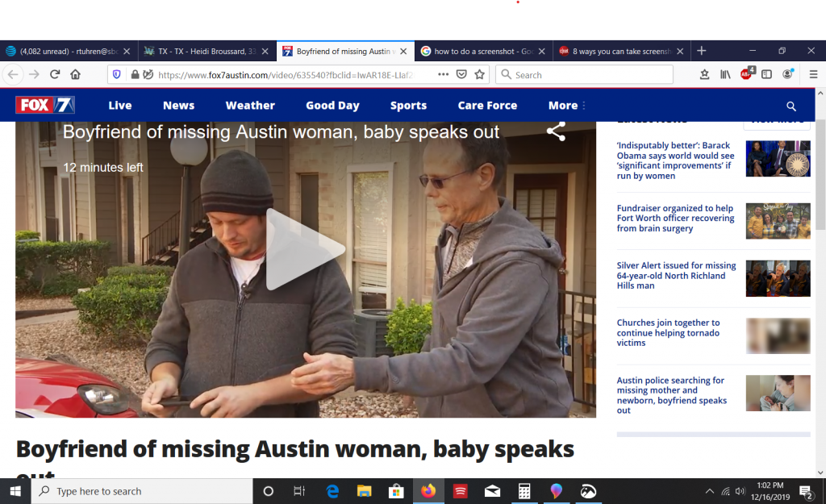The image size is (826, 504).
Task: Bookmark this page with the star icon
Action: (480, 74)
